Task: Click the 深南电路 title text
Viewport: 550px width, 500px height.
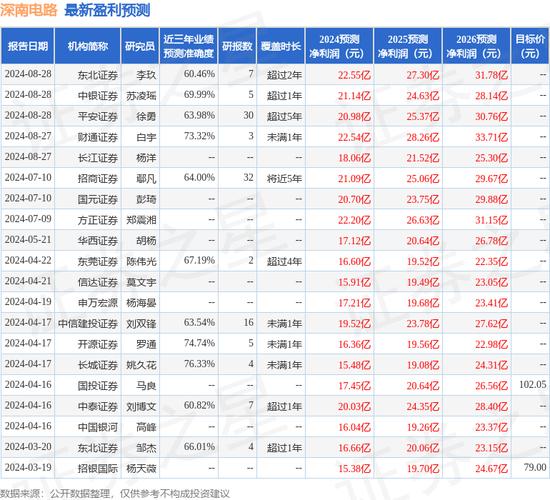Action: (x=28, y=10)
